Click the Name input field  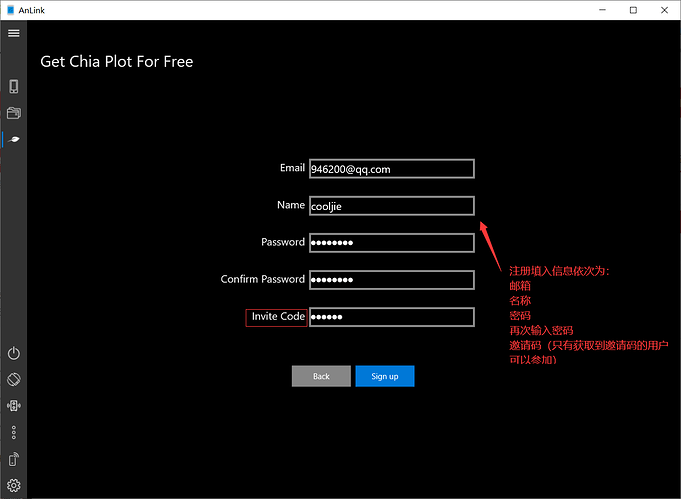[392, 206]
